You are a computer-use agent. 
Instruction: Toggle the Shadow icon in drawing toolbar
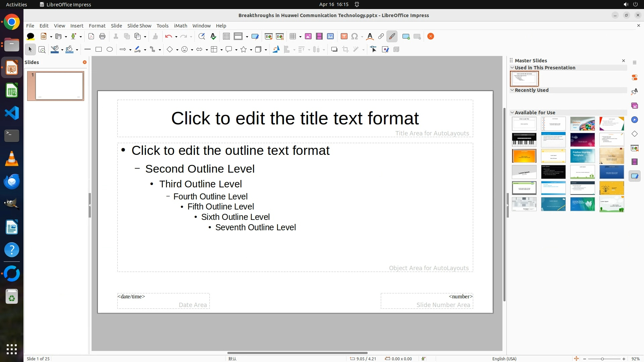pos(334,49)
